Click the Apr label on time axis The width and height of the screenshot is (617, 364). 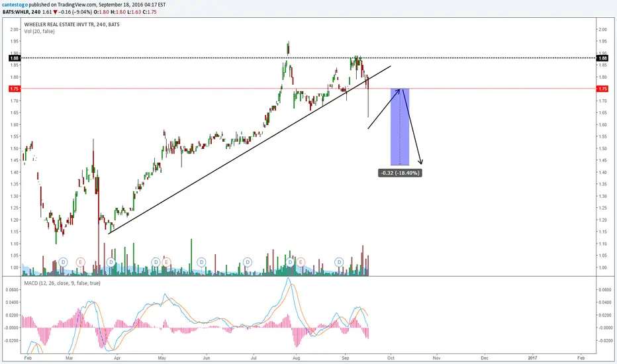click(117, 358)
